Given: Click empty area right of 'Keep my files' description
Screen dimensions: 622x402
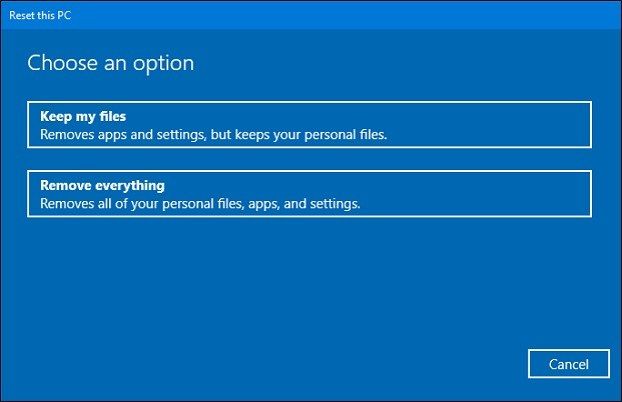Looking at the screenshot, I should coord(488,135).
